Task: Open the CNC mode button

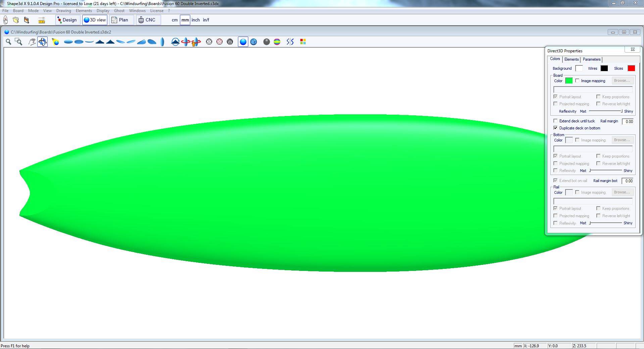Action: click(x=147, y=20)
